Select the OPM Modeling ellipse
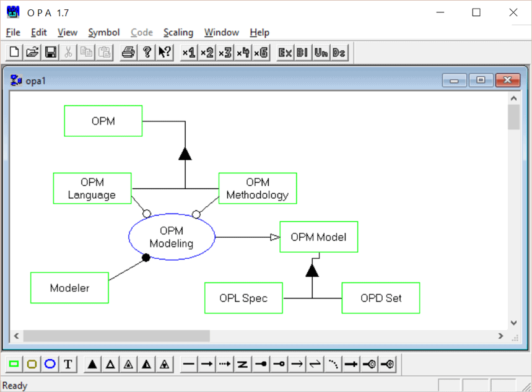The image size is (532, 392). point(172,237)
